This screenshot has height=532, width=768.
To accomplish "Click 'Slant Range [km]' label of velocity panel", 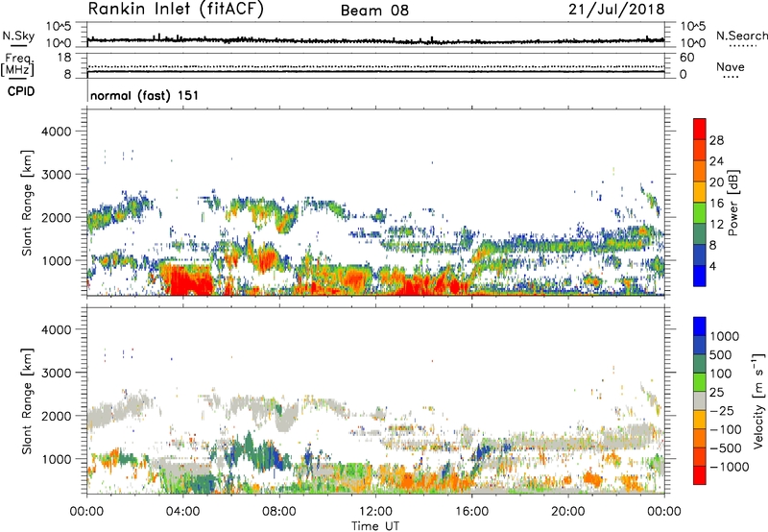I will 27,400.
